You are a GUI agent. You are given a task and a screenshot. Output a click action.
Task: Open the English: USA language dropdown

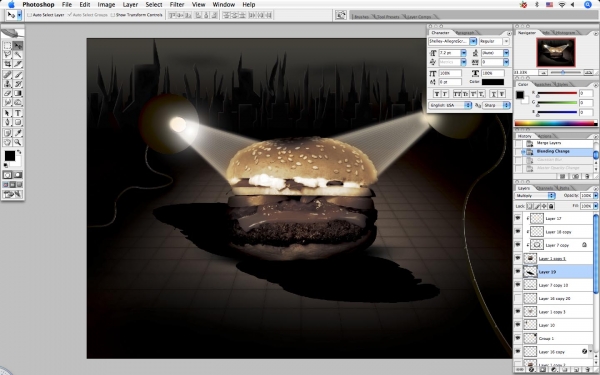[450, 105]
